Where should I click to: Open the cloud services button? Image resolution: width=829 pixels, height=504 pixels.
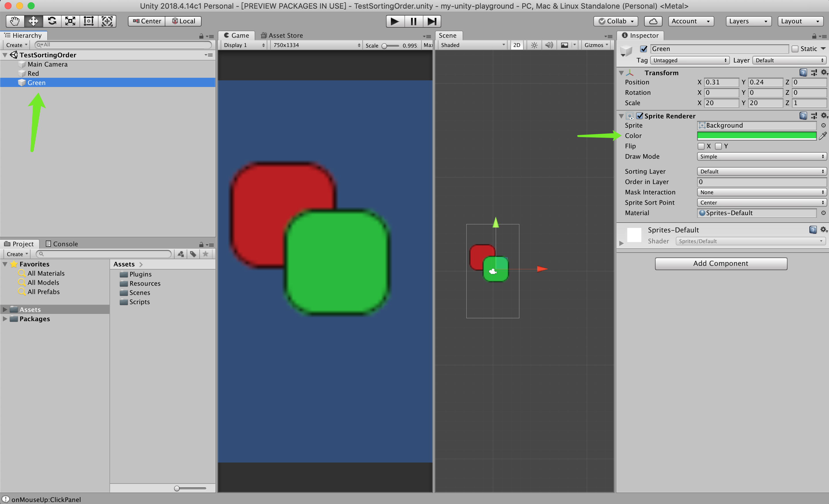click(x=653, y=21)
